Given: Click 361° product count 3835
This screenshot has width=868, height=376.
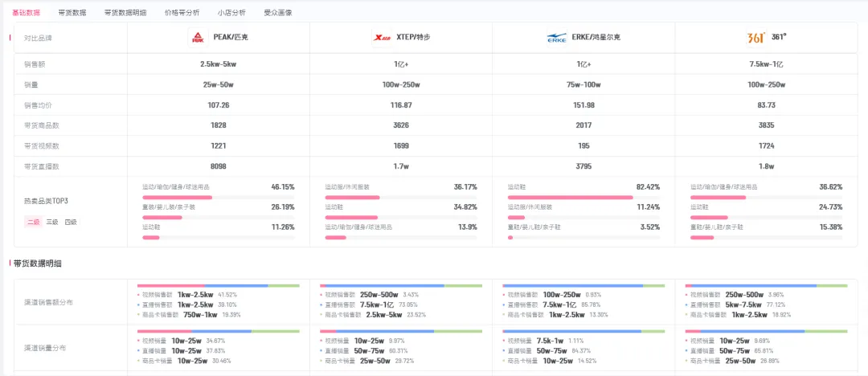Looking at the screenshot, I should pos(766,125).
